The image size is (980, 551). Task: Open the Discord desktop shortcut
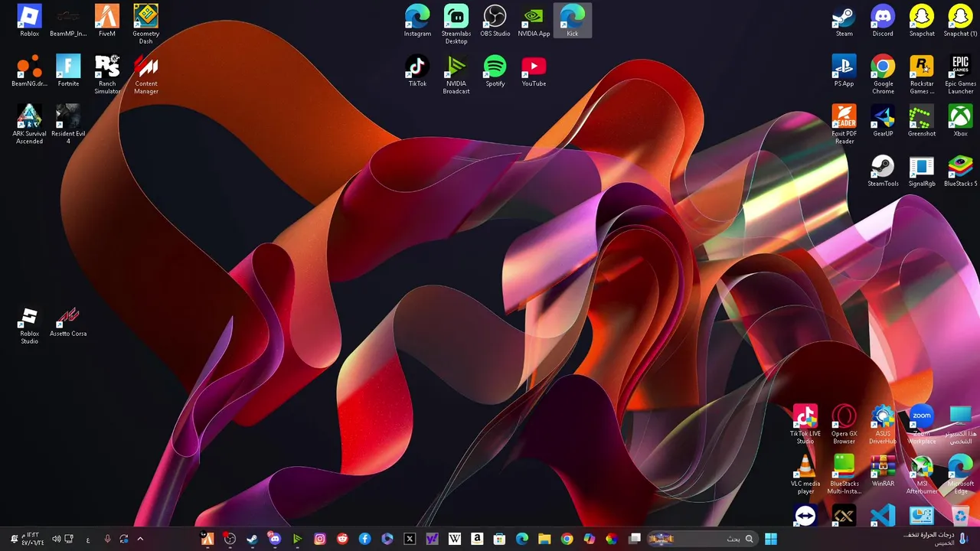883,21
